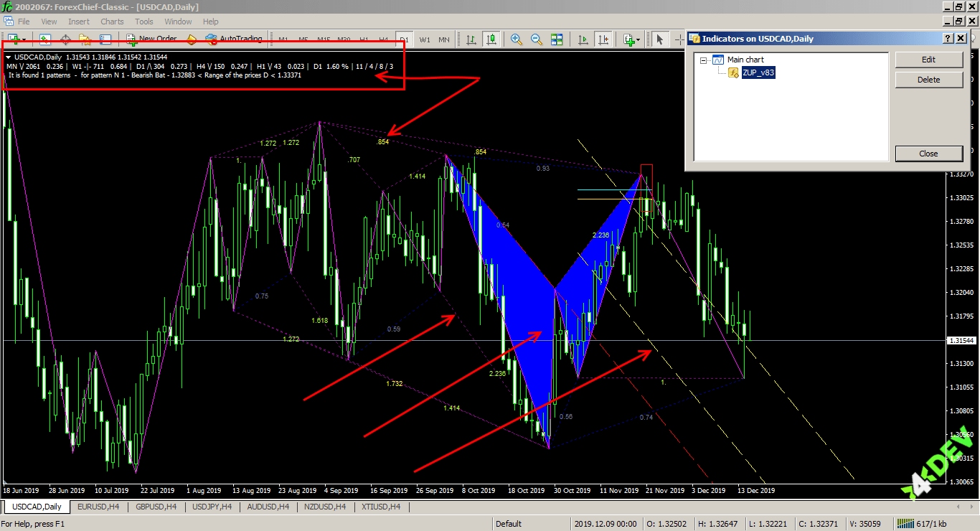This screenshot has width=980, height=531.
Task: Toggle the Terminal panel toolbar icon
Action: click(x=105, y=39)
